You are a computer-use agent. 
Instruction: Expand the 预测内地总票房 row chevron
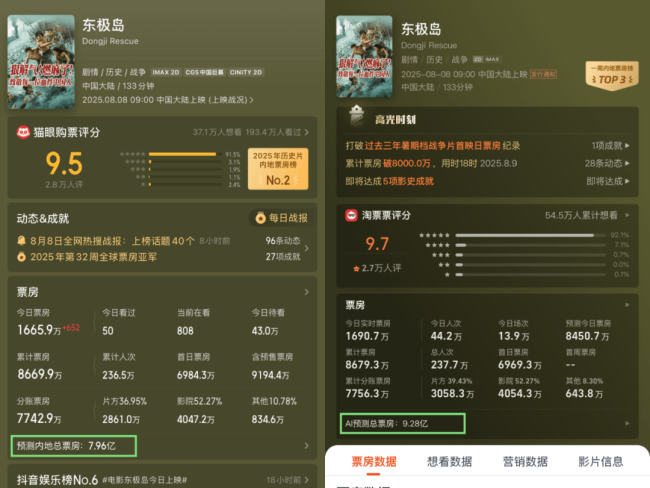tap(306, 446)
